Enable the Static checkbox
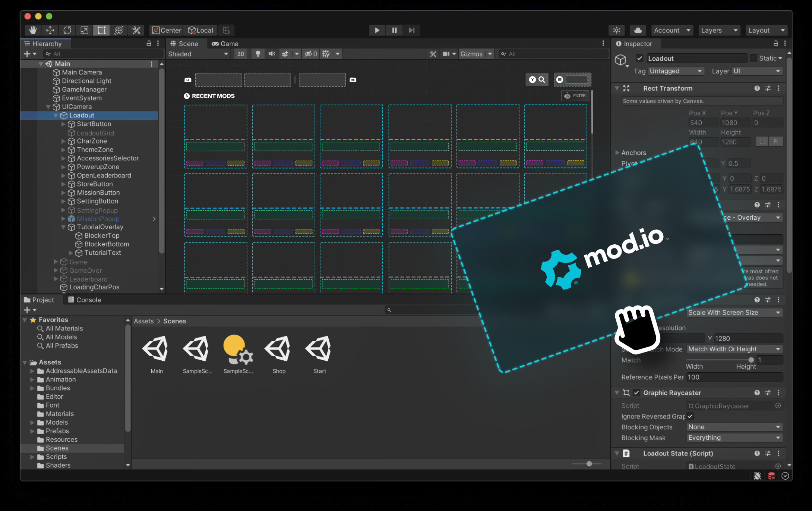Image resolution: width=812 pixels, height=511 pixels. (x=753, y=58)
